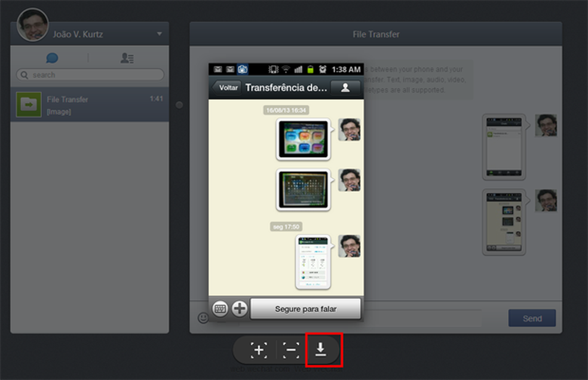Select the chats speech bubble icon

pyautogui.click(x=53, y=58)
